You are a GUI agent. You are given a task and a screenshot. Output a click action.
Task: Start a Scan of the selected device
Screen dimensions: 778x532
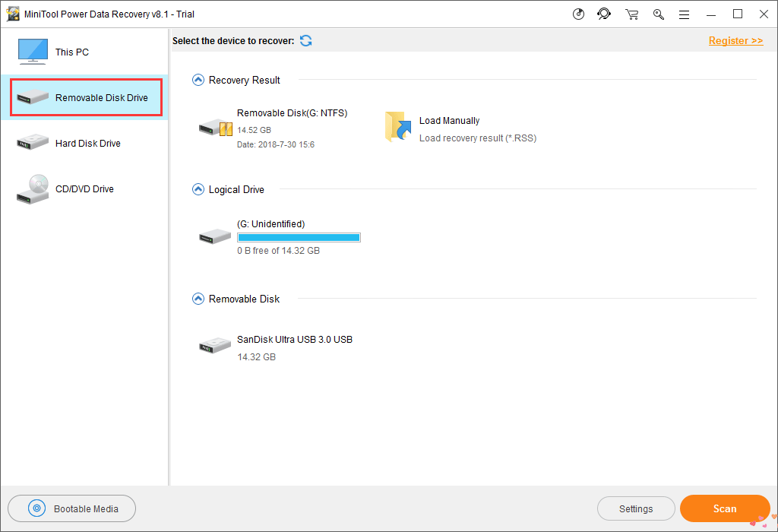tap(724, 508)
